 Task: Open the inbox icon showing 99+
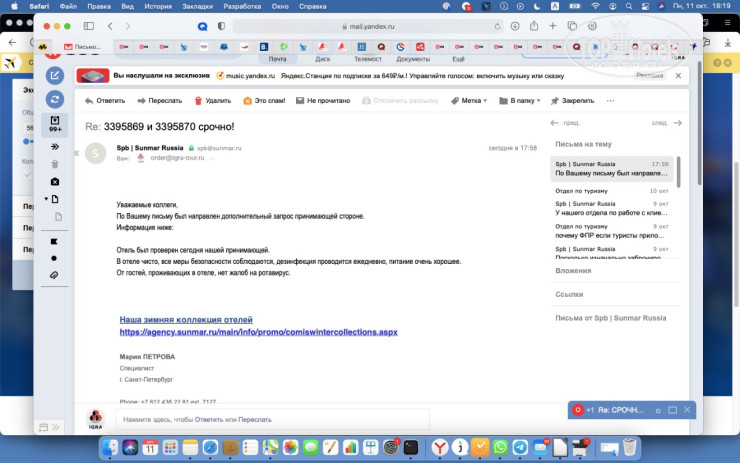(55, 123)
